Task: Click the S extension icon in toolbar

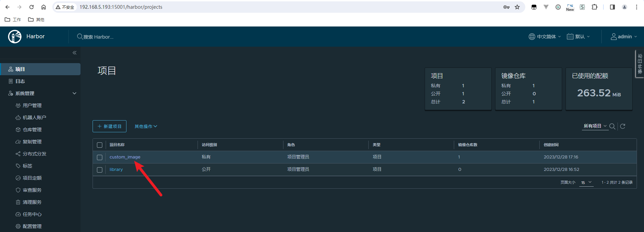Action: coord(582,7)
